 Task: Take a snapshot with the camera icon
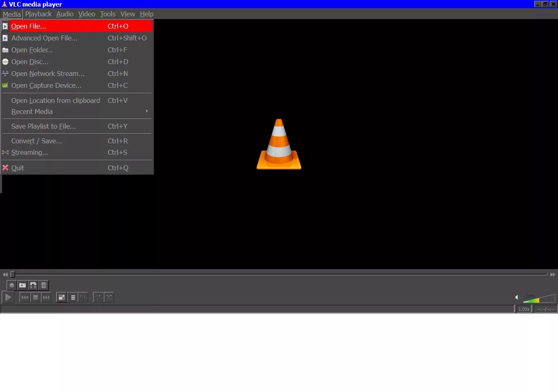tap(22, 285)
